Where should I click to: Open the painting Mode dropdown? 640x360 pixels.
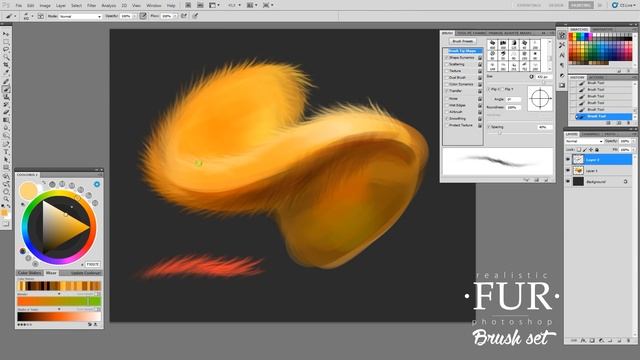pyautogui.click(x=80, y=16)
